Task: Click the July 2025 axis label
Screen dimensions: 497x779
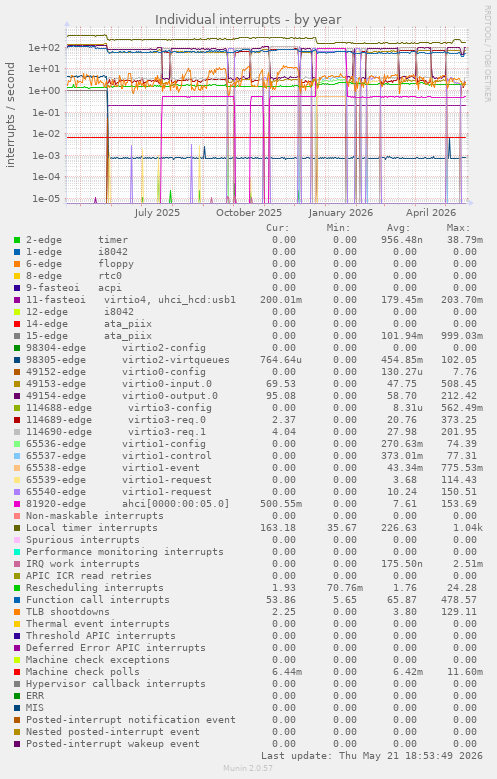Action: (157, 213)
